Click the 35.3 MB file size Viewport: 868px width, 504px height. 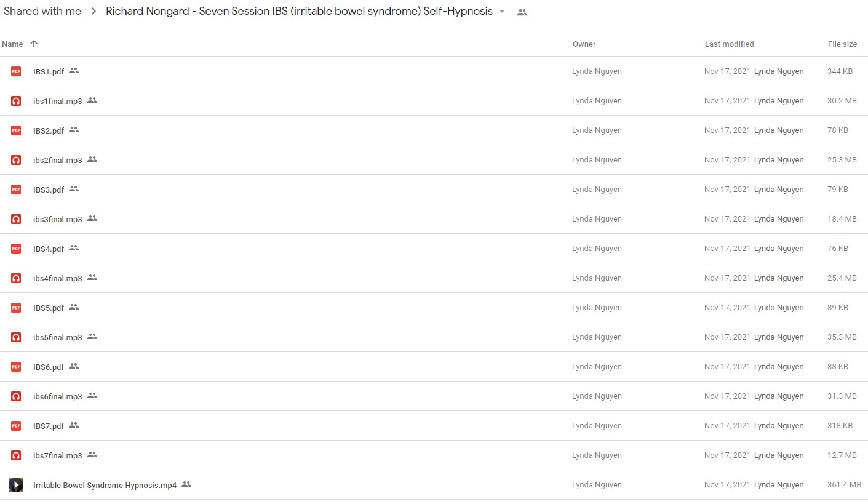coord(842,337)
